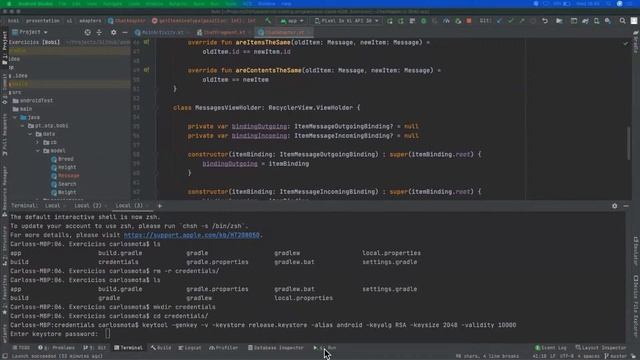Click the bindingOutgoing variable in code
The width and height of the screenshot is (640, 360).
[x=259, y=127]
